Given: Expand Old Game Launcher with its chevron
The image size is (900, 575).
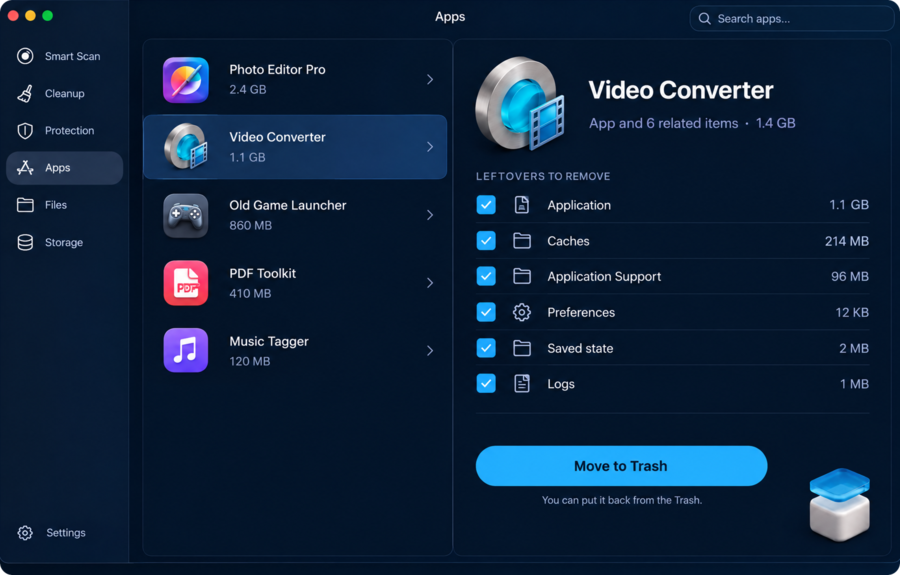Looking at the screenshot, I should pos(430,215).
